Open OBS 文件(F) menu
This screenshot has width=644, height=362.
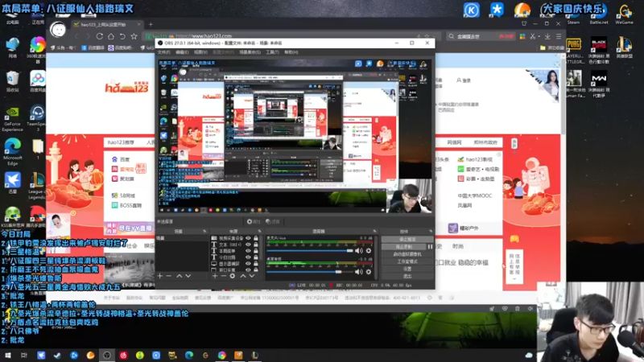click(x=164, y=52)
